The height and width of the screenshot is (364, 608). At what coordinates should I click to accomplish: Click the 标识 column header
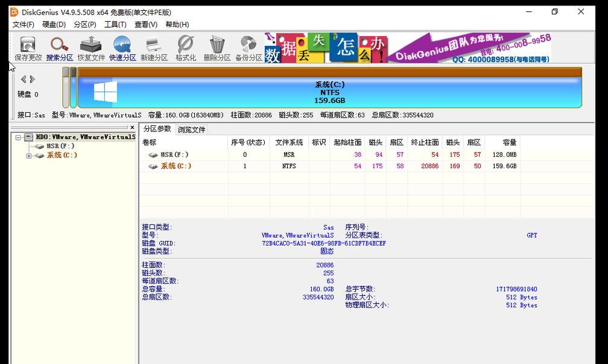318,142
